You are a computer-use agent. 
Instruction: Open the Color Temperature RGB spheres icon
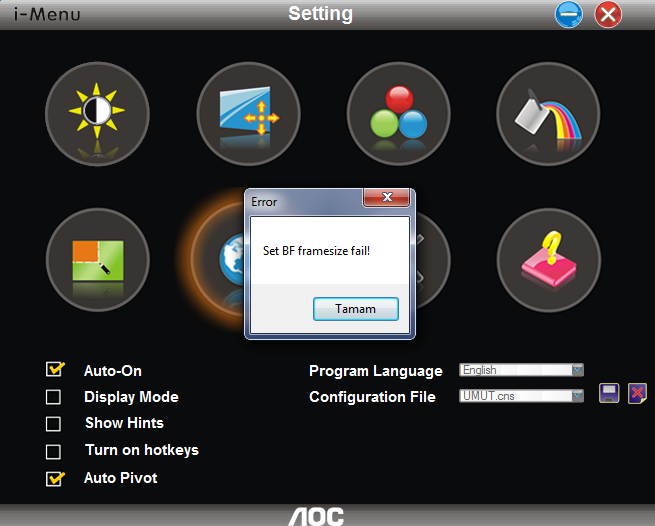pos(399,114)
